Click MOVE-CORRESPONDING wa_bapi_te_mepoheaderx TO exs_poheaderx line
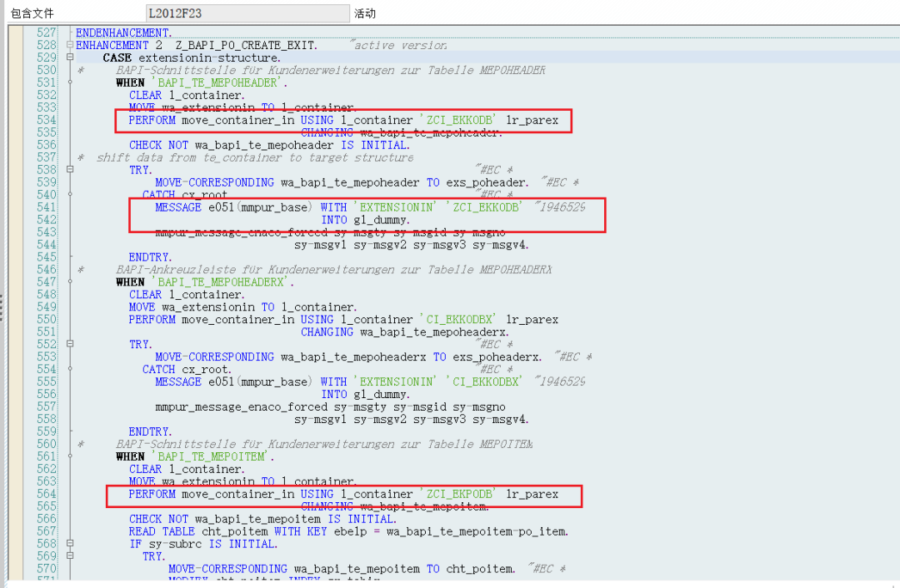This screenshot has height=588, width=900. coord(349,356)
